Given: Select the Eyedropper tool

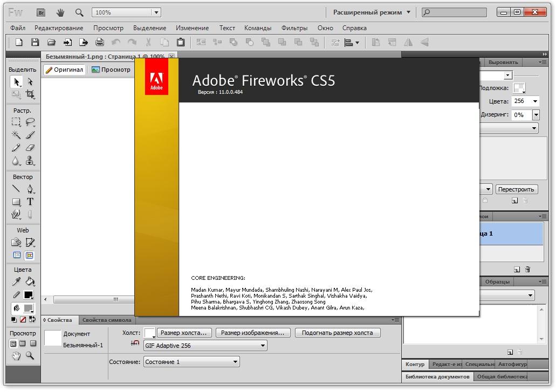Looking at the screenshot, I should click(16, 282).
